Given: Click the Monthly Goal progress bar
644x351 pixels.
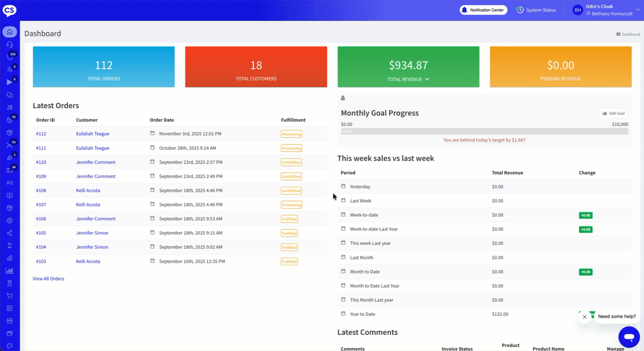Looking at the screenshot, I should click(x=484, y=132).
